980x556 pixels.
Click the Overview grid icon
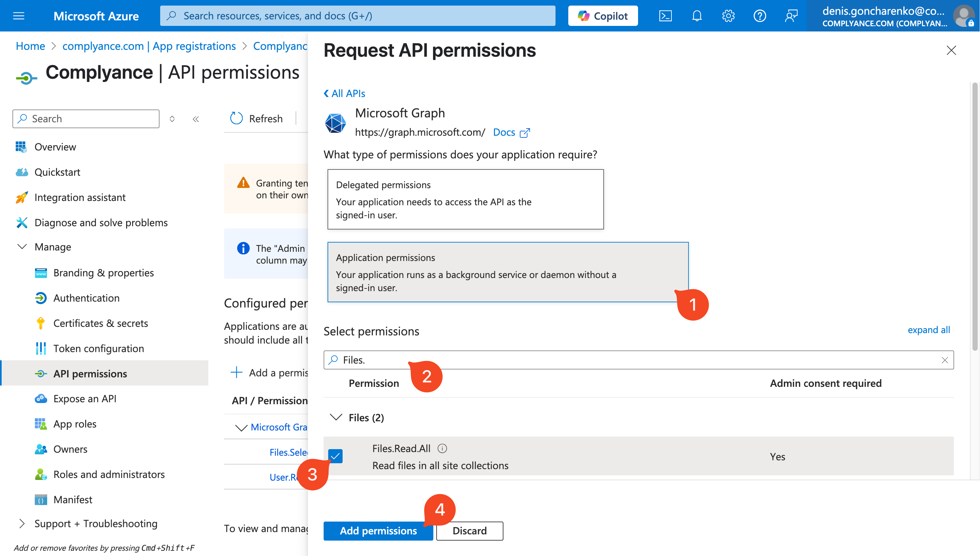pyautogui.click(x=21, y=147)
